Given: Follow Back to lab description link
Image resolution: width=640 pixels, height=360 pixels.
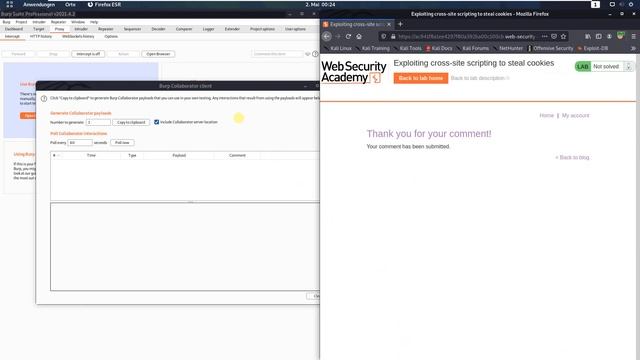Looking at the screenshot, I should [480, 78].
